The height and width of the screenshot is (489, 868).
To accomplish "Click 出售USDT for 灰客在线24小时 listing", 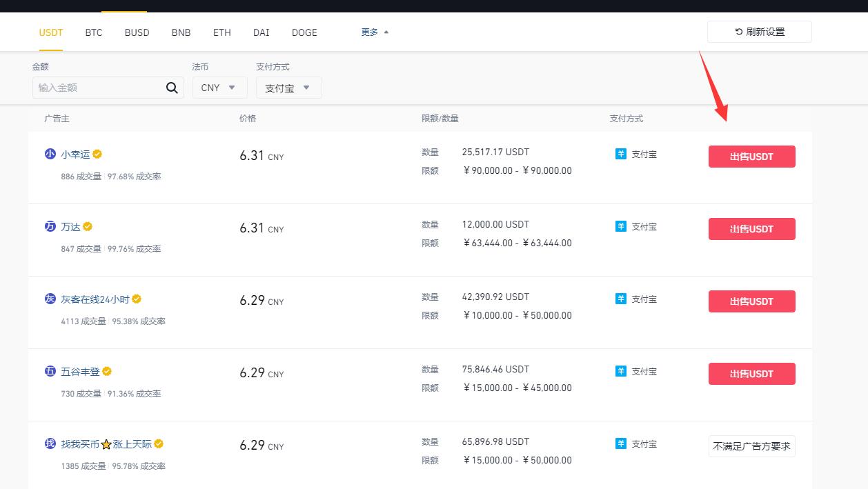I will point(751,301).
